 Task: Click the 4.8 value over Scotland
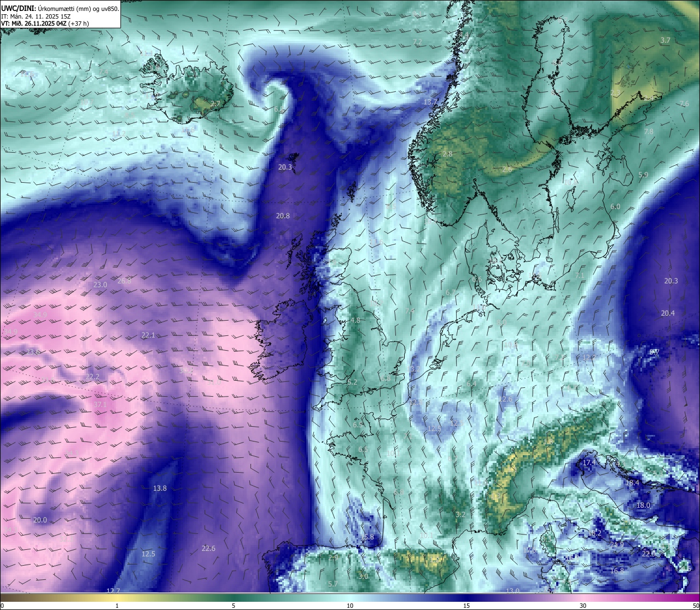355,321
